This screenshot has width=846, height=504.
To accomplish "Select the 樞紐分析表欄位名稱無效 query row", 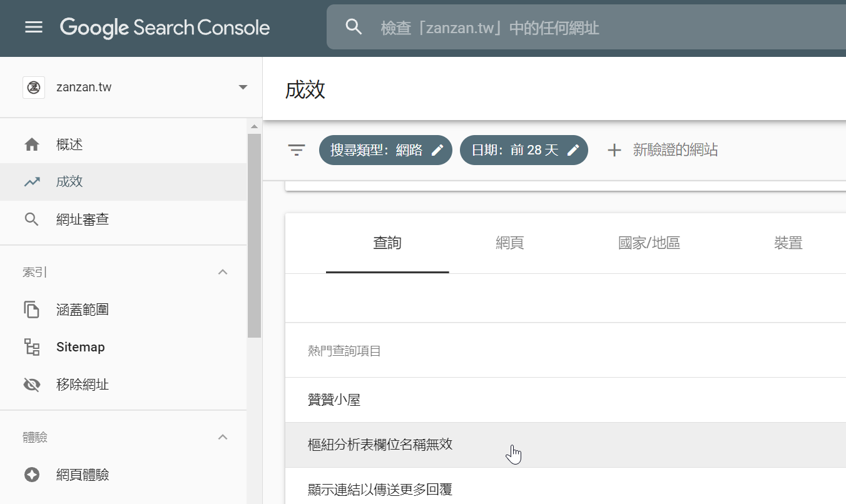I will tap(566, 445).
